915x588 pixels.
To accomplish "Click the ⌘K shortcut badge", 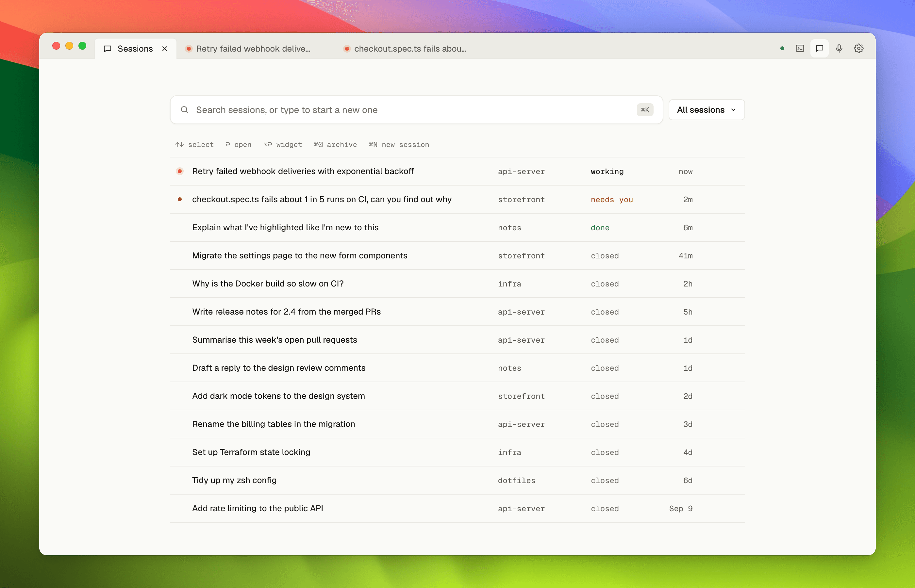I will [x=645, y=110].
